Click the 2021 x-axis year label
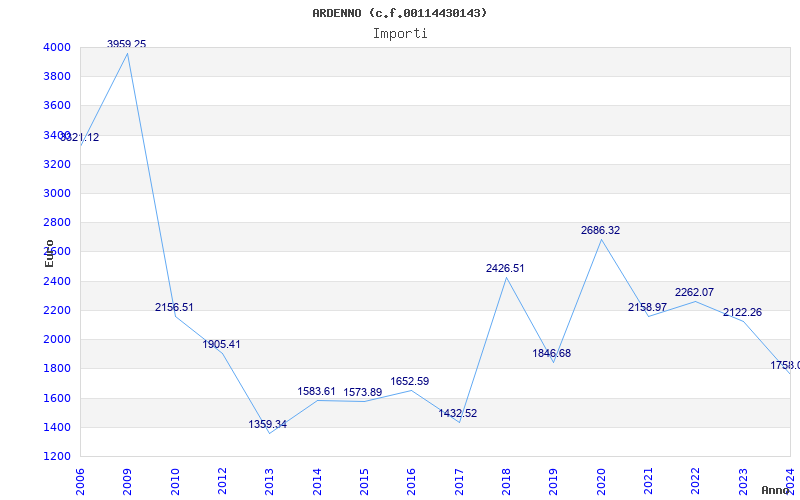Image resolution: width=800 pixels, height=500 pixels. pyautogui.click(x=648, y=482)
